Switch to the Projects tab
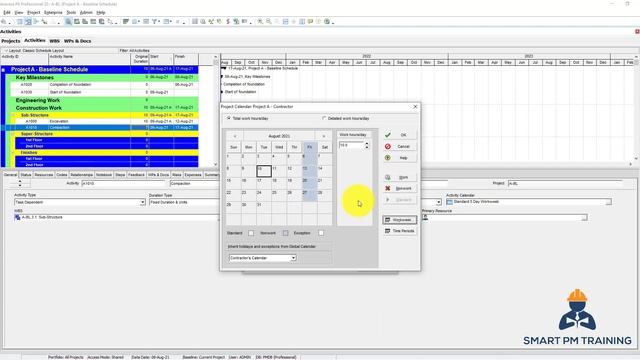640x360 pixels. click(11, 41)
